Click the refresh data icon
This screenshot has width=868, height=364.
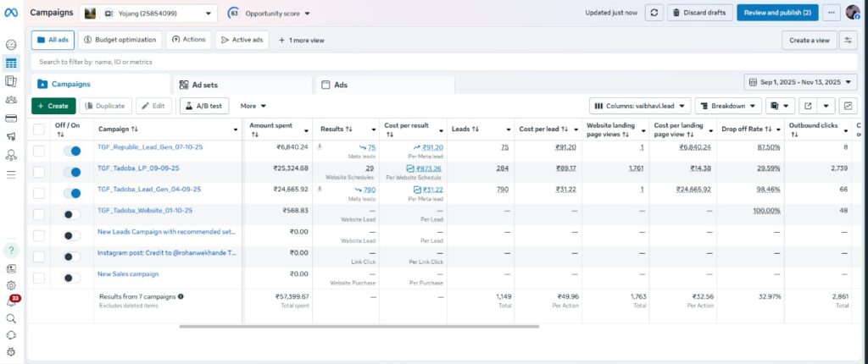[x=654, y=13]
